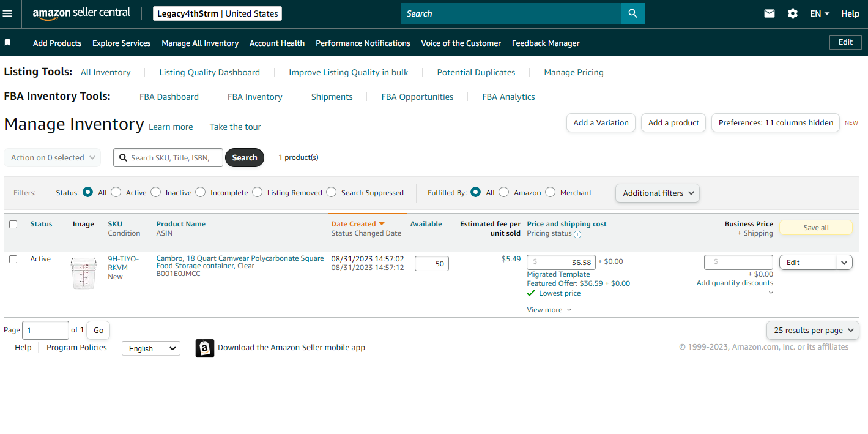868x434 pixels.
Task: Open Explore Services menu item
Action: (122, 43)
